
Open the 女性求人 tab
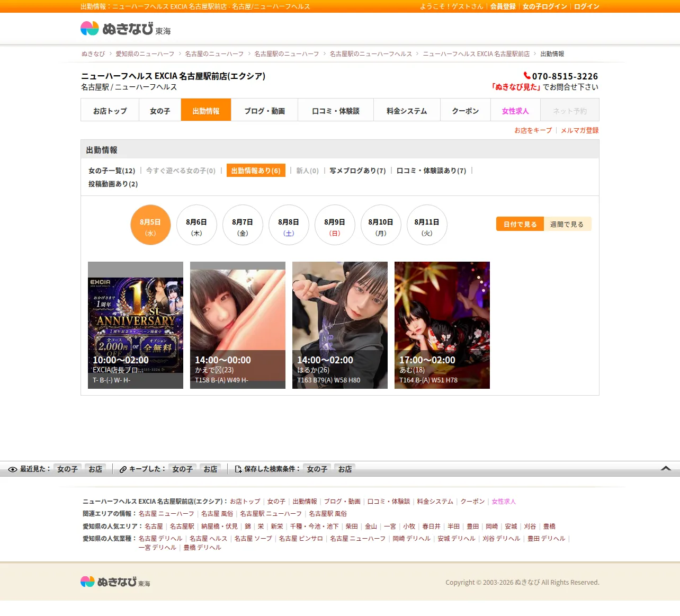(x=515, y=110)
